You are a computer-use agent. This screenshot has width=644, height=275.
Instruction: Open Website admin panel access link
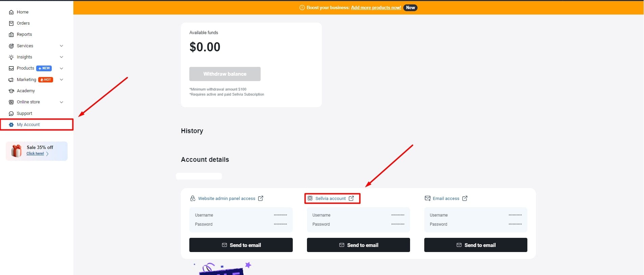click(x=226, y=199)
